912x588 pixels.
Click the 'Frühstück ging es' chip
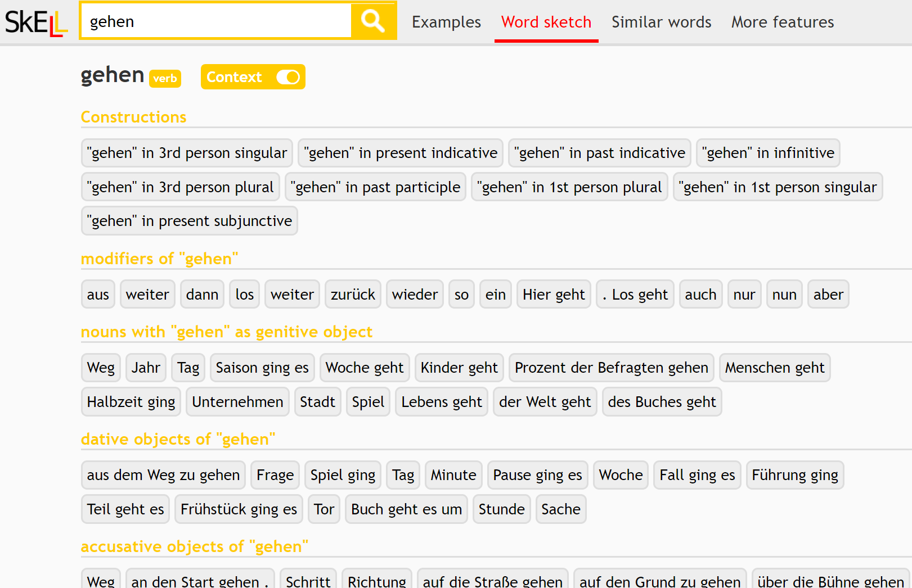[x=239, y=509]
